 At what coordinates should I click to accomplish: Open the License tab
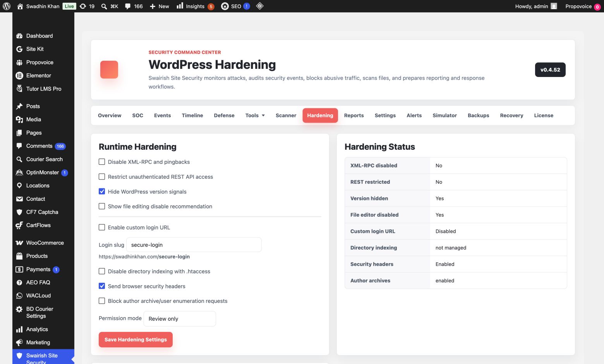(x=544, y=115)
